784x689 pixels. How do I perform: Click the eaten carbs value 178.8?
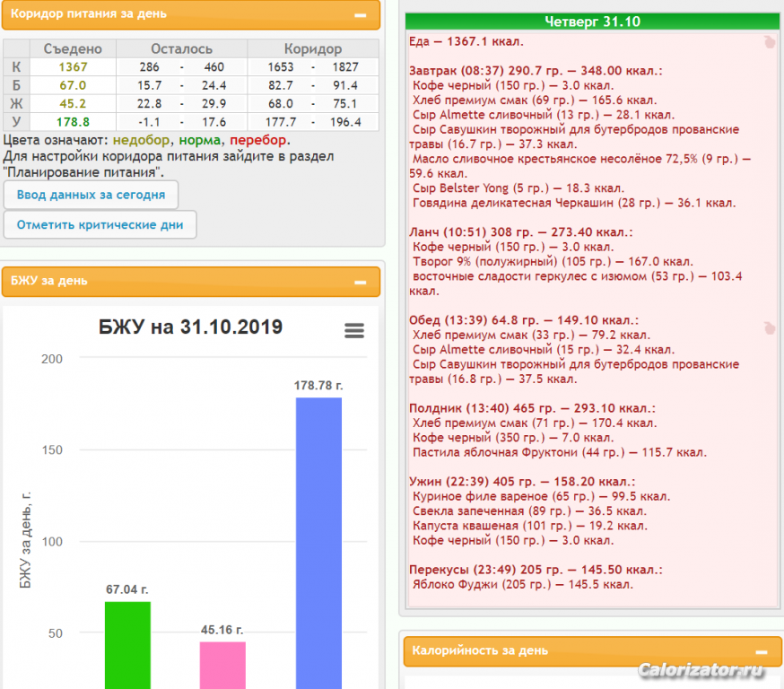click(73, 122)
